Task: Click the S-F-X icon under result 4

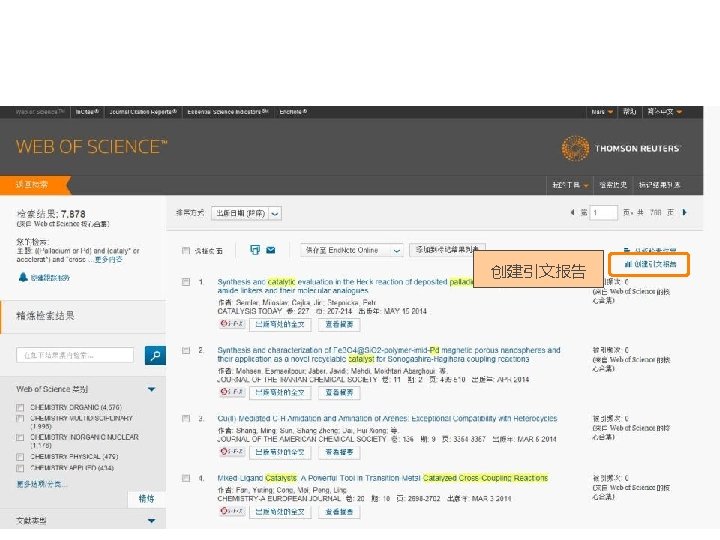Action: (x=232, y=511)
